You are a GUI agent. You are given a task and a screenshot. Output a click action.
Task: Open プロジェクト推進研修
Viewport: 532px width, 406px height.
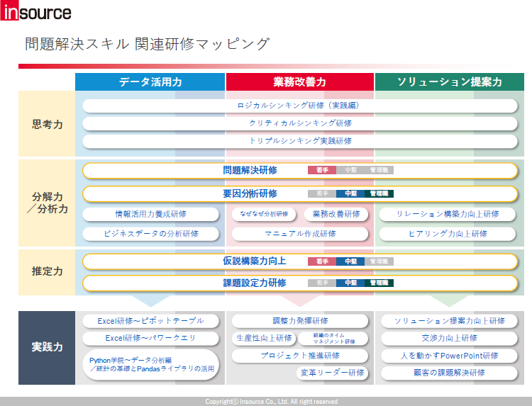(x=300, y=356)
